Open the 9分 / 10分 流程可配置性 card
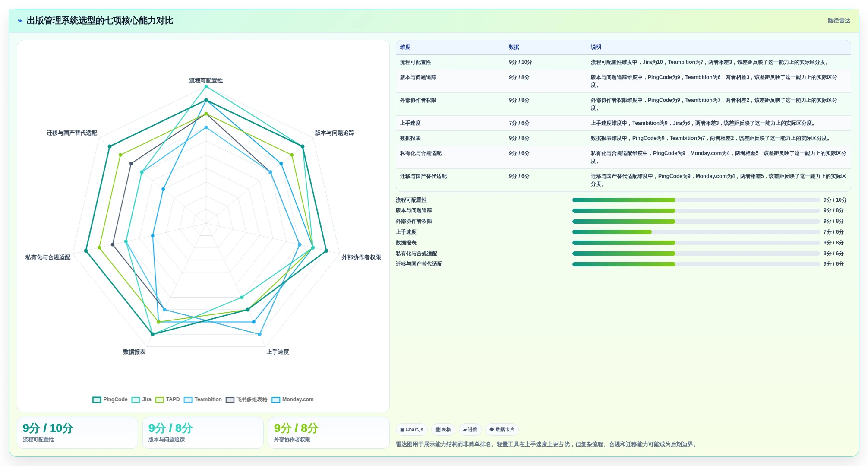The height and width of the screenshot is (466, 868). coord(77,433)
